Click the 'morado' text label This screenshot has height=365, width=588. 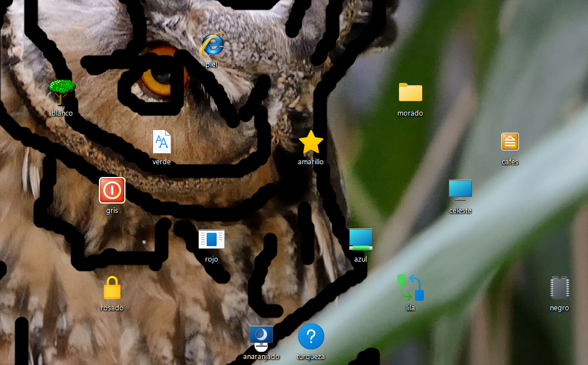pyautogui.click(x=410, y=113)
